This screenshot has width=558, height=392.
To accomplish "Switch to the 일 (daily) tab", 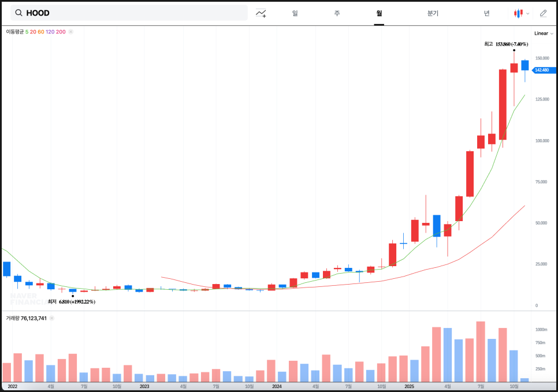I will coord(295,13).
